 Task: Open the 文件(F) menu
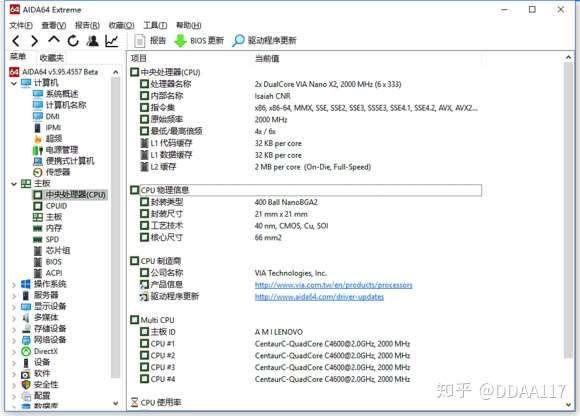tap(21, 25)
